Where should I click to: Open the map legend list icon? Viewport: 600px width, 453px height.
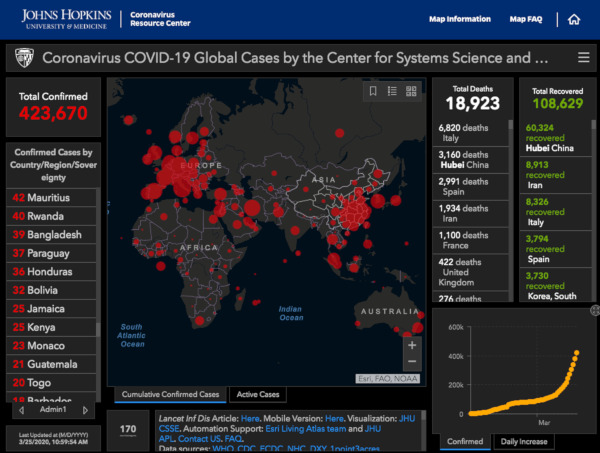[x=392, y=91]
